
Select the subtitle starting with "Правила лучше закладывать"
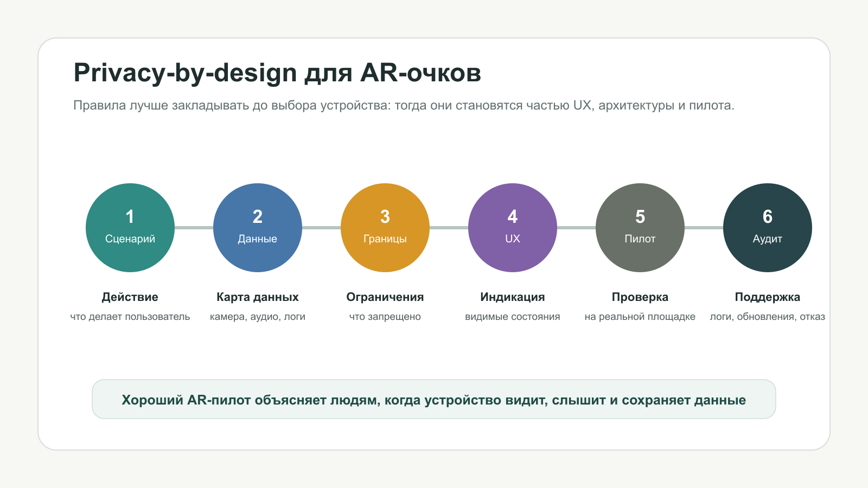pyautogui.click(x=404, y=105)
